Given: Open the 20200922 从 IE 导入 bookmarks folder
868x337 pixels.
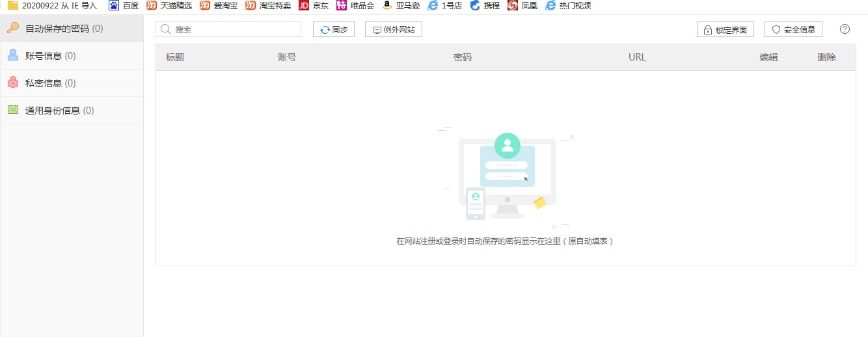Looking at the screenshot, I should pos(52,5).
